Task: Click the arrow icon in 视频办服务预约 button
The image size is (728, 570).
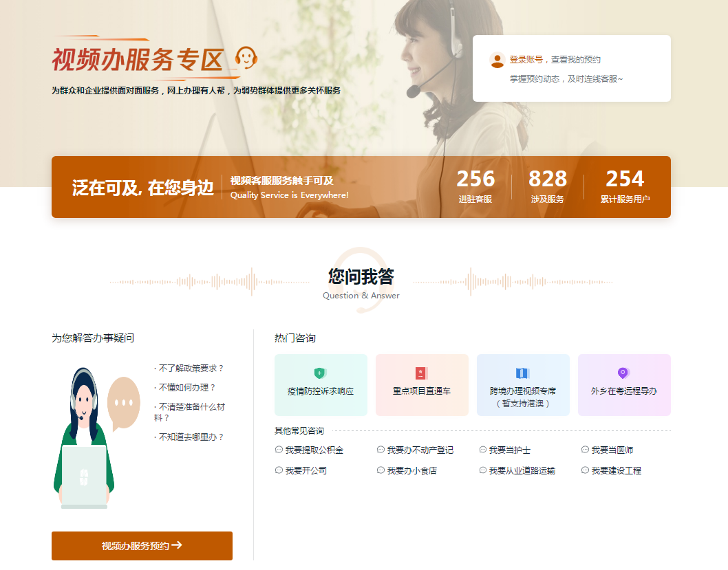Action: pyautogui.click(x=179, y=545)
